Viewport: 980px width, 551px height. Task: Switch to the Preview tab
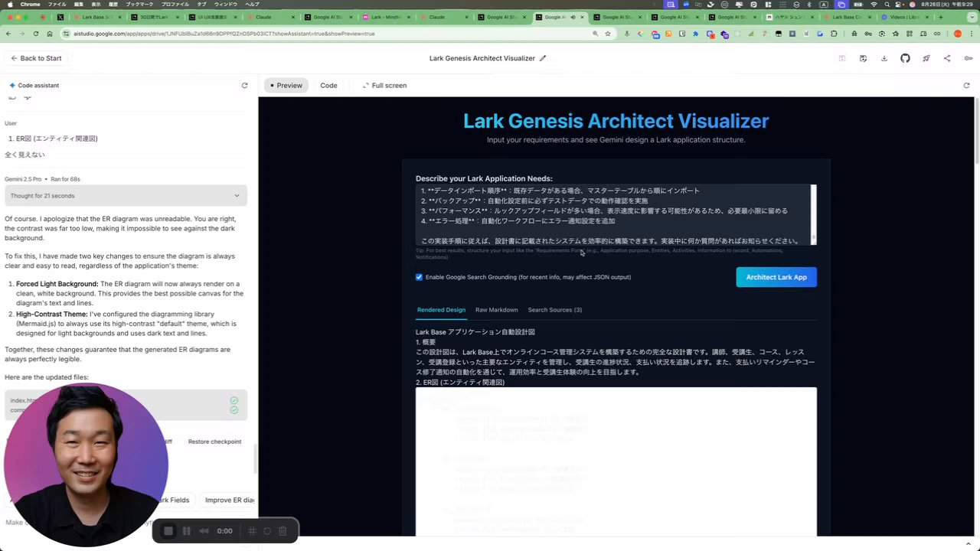(286, 86)
